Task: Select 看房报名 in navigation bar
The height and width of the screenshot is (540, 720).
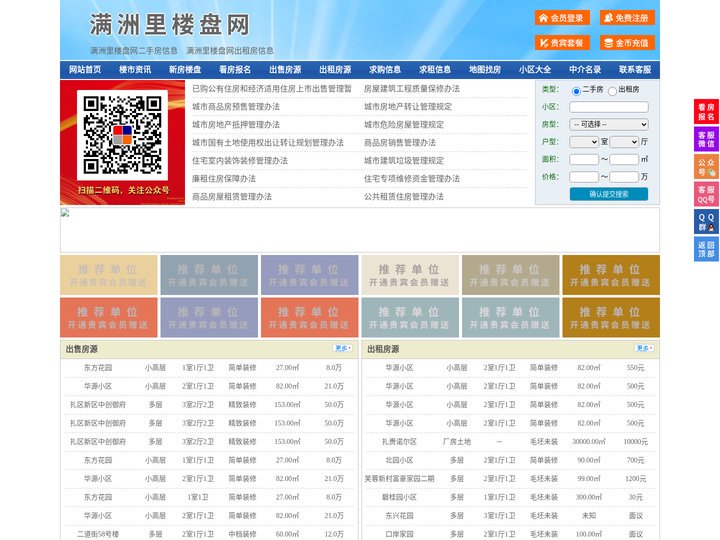Action: (235, 70)
